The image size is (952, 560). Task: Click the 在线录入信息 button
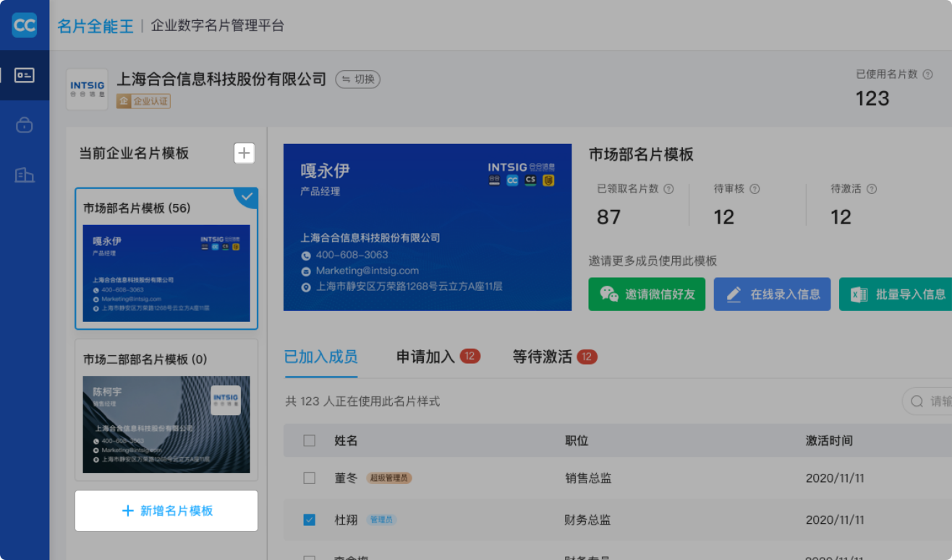coord(773,294)
